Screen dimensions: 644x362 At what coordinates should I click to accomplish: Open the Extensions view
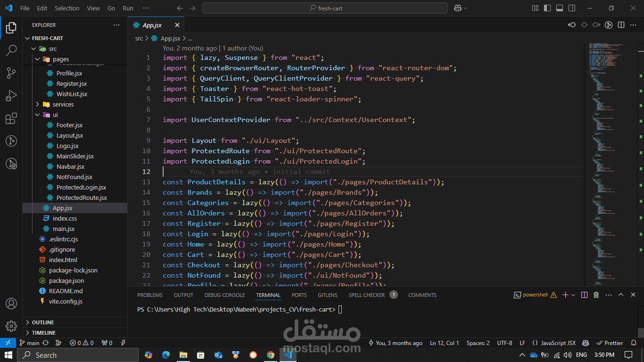11,118
